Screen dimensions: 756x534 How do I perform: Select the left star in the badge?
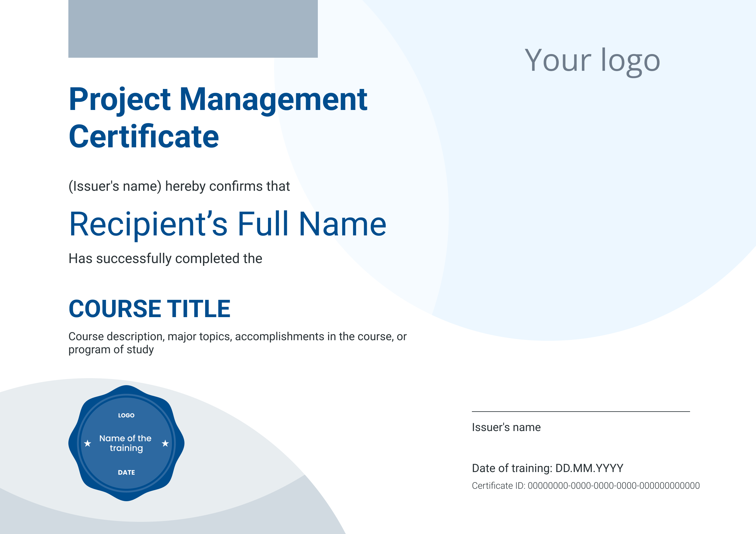click(87, 443)
